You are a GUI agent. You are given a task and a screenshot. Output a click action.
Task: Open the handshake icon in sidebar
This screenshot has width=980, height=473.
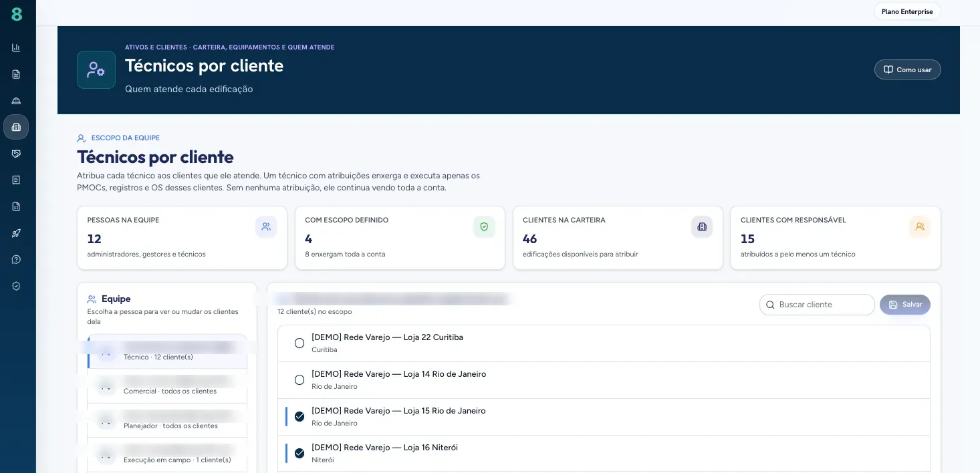tap(16, 154)
